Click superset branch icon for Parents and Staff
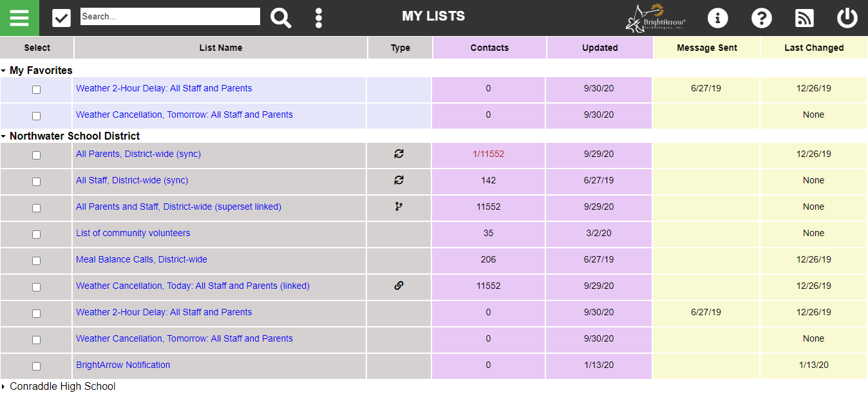 [x=399, y=207]
